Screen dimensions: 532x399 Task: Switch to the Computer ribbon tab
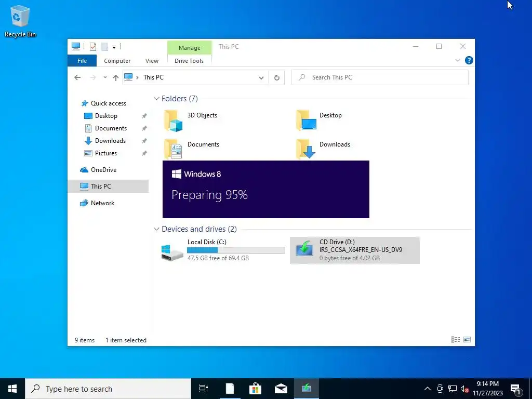point(117,61)
